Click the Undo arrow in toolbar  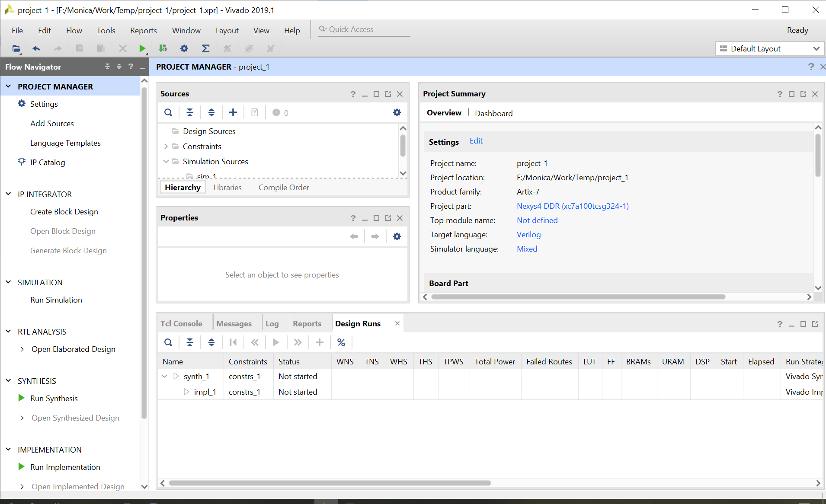pos(36,48)
